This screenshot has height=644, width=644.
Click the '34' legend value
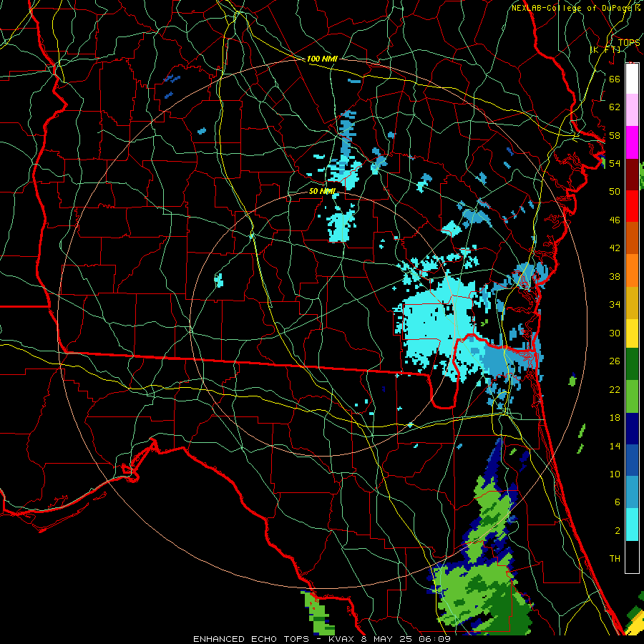pyautogui.click(x=615, y=305)
